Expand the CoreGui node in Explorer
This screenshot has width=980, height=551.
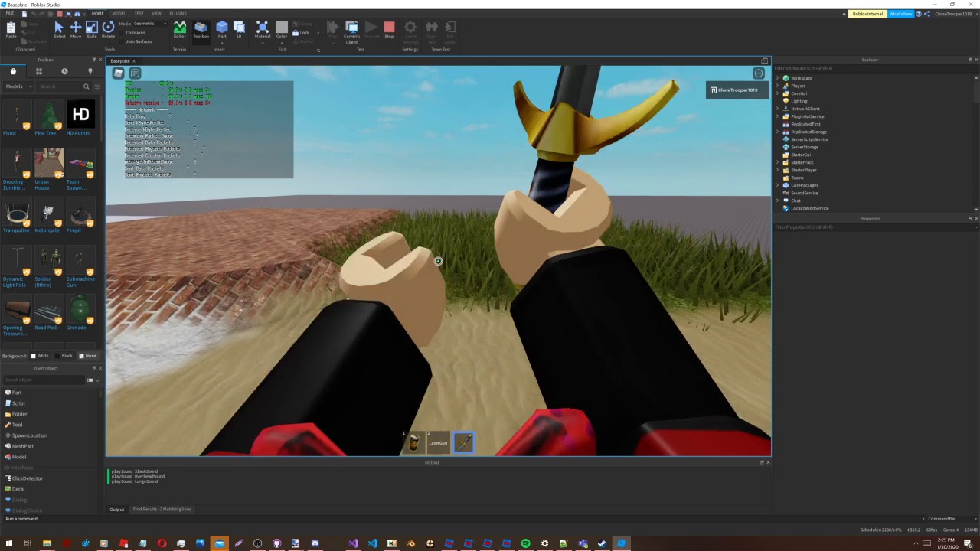778,93
